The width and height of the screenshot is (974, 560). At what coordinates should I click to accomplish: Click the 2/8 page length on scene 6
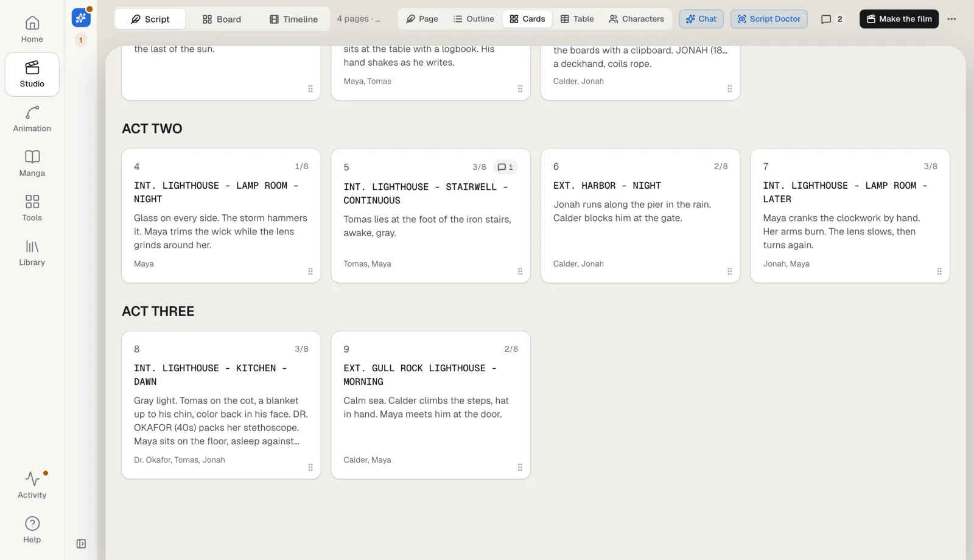coord(721,166)
